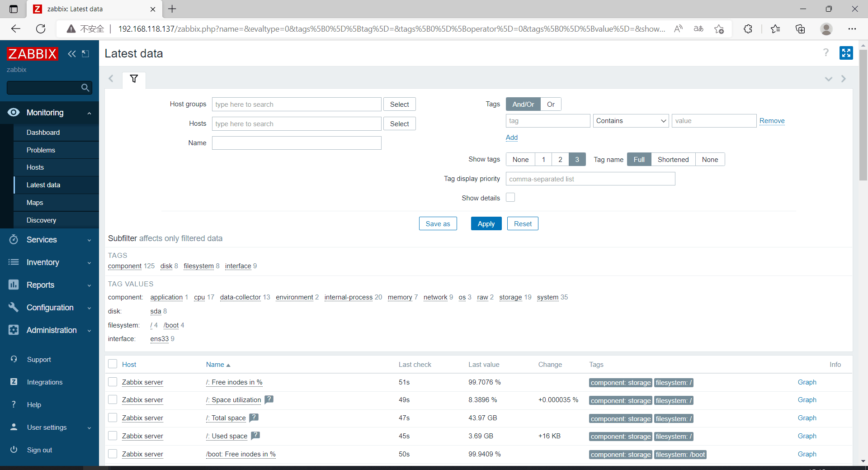The image size is (868, 470).
Task: Collapse the Monitoring menu section
Action: [x=90, y=113]
